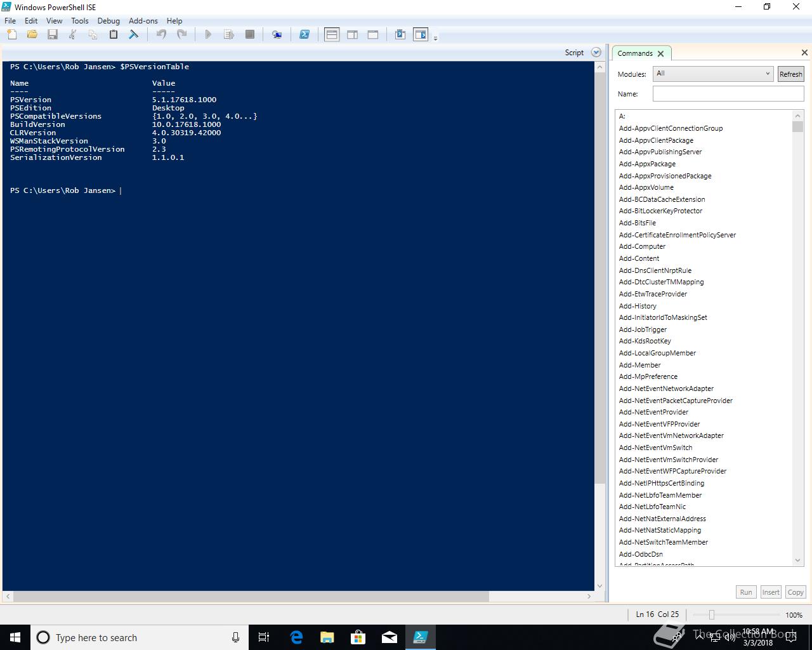Viewport: 812px width, 650px height.
Task: Open the Edit menu
Action: [31, 21]
